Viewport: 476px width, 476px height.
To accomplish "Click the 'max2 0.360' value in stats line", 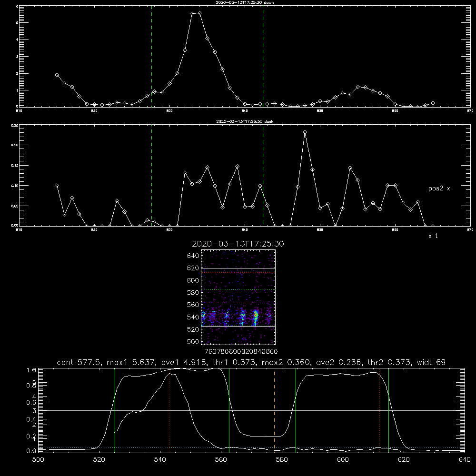I will (286, 362).
